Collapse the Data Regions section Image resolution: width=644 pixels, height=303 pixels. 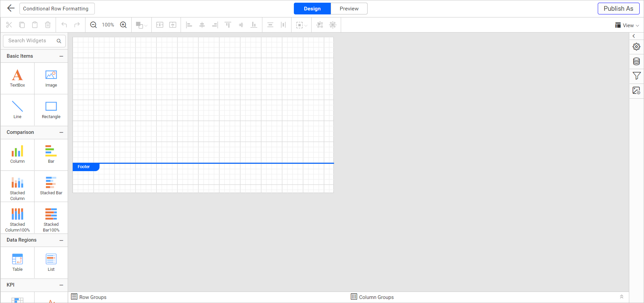tap(61, 240)
